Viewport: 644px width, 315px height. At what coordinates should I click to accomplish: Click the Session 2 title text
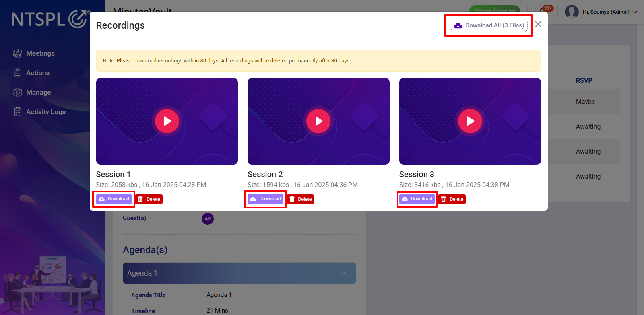265,174
